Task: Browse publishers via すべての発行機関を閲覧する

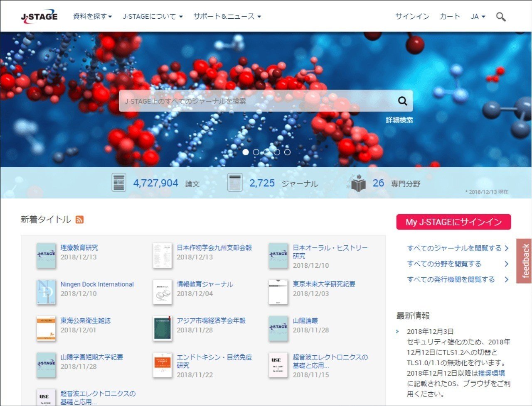Action: 451,280
